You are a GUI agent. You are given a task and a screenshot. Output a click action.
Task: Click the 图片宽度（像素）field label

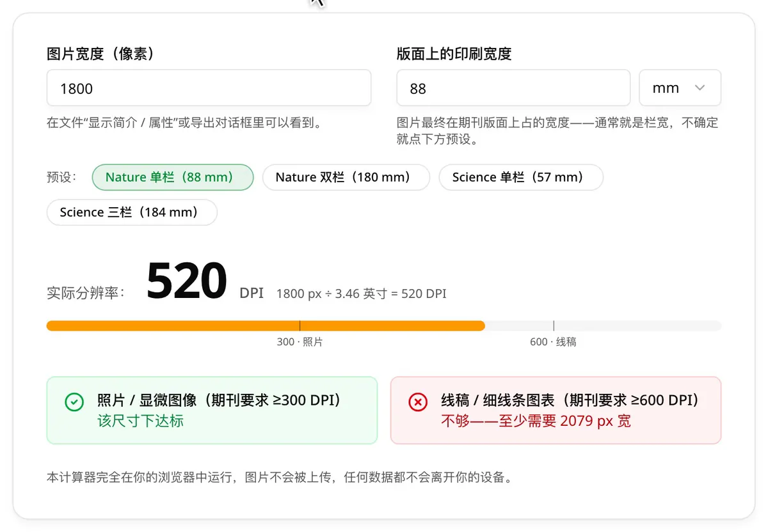[100, 54]
